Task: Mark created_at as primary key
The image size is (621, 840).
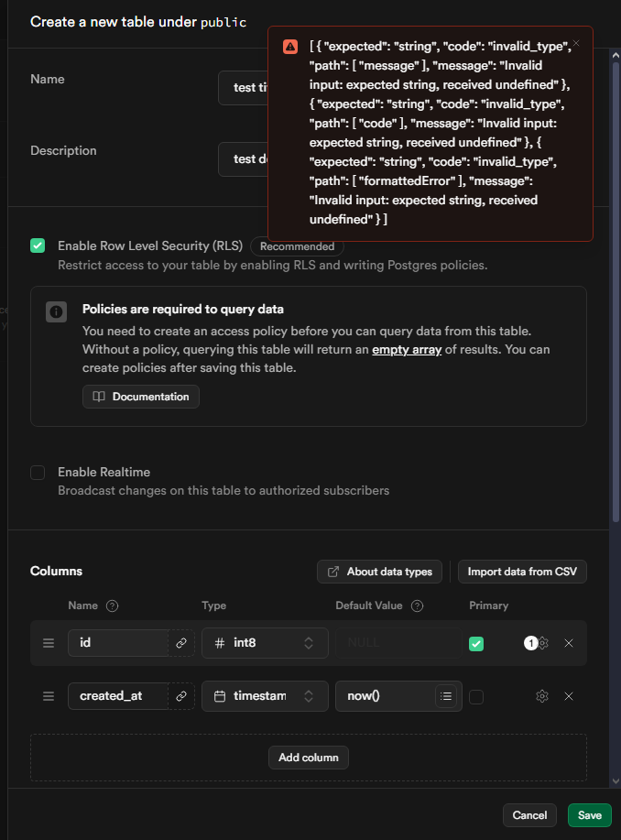Action: (476, 697)
